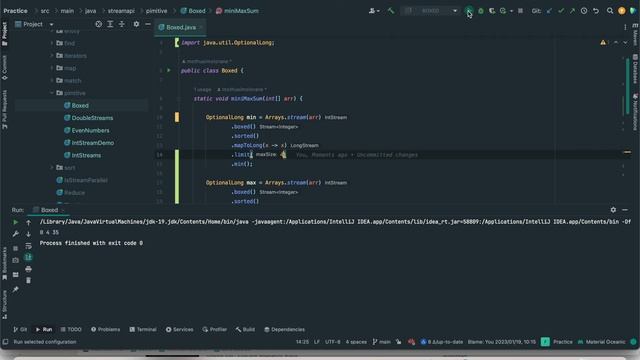This screenshot has height=360, width=640.
Task: Collapse all in Project panel toolbar
Action: coord(122,24)
